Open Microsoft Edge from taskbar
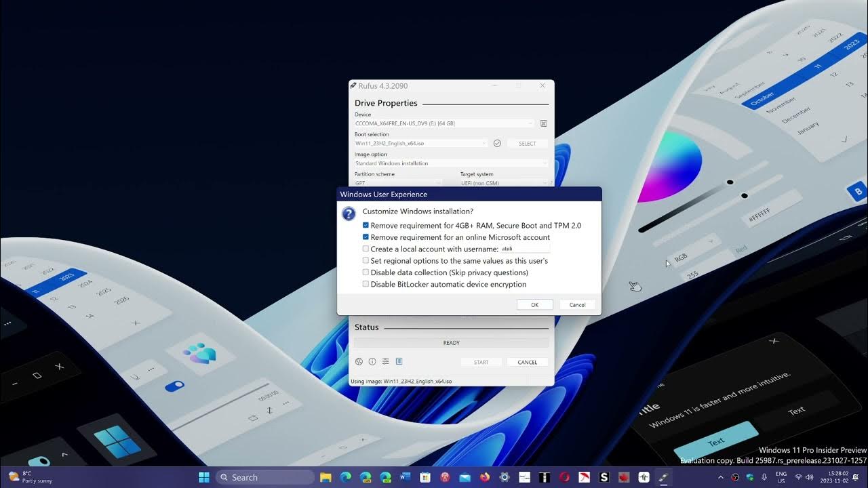 pos(345,477)
